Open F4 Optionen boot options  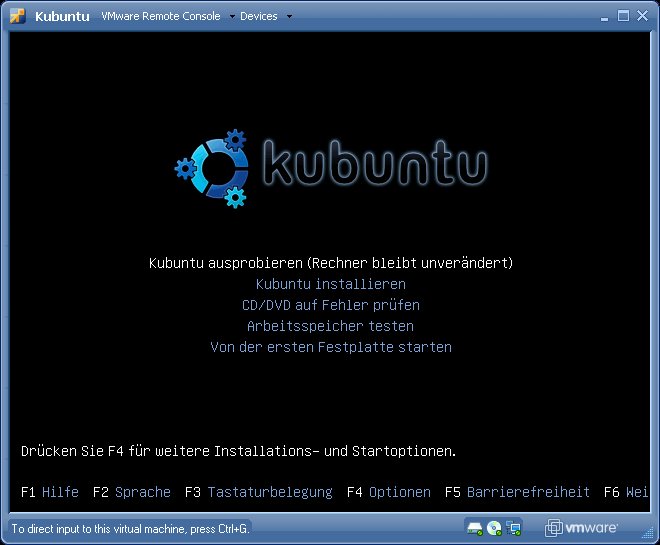click(389, 492)
